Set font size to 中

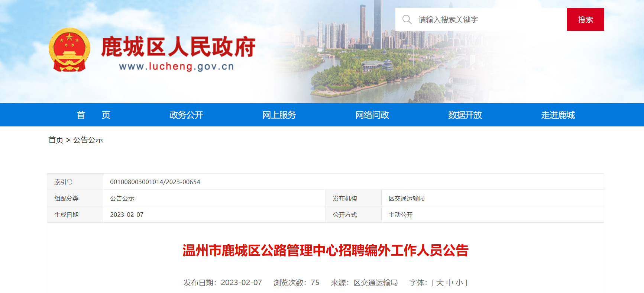point(450,283)
